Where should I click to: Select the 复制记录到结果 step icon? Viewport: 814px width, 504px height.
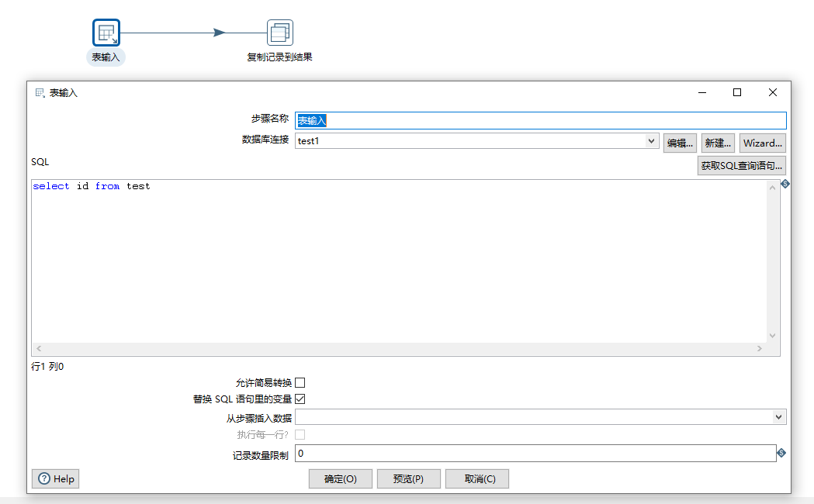[281, 31]
